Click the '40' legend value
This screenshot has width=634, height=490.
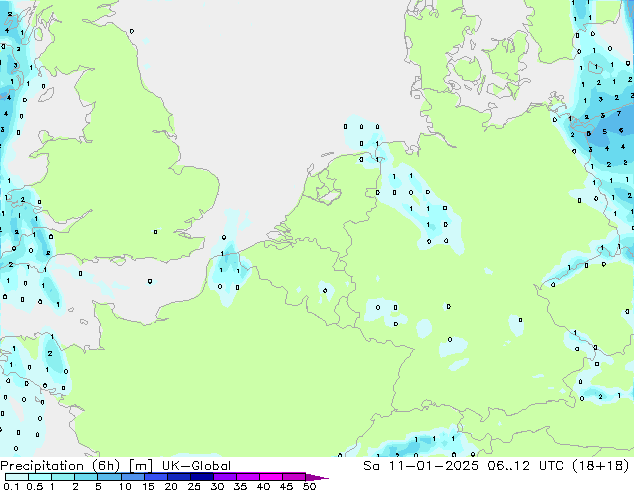pyautogui.click(x=263, y=486)
